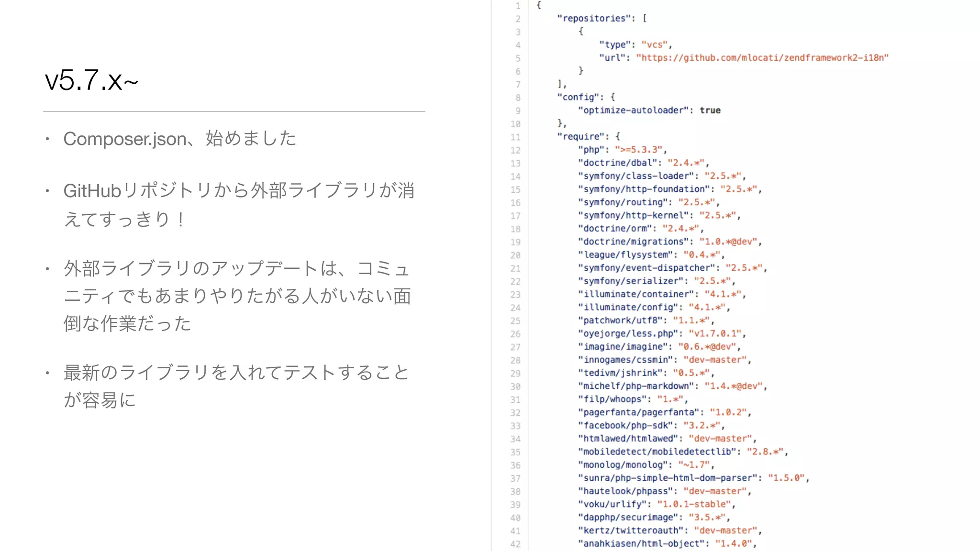Click the "symfony/routing" dependency line
The height and width of the screenshot is (551, 980).
pyautogui.click(x=648, y=202)
